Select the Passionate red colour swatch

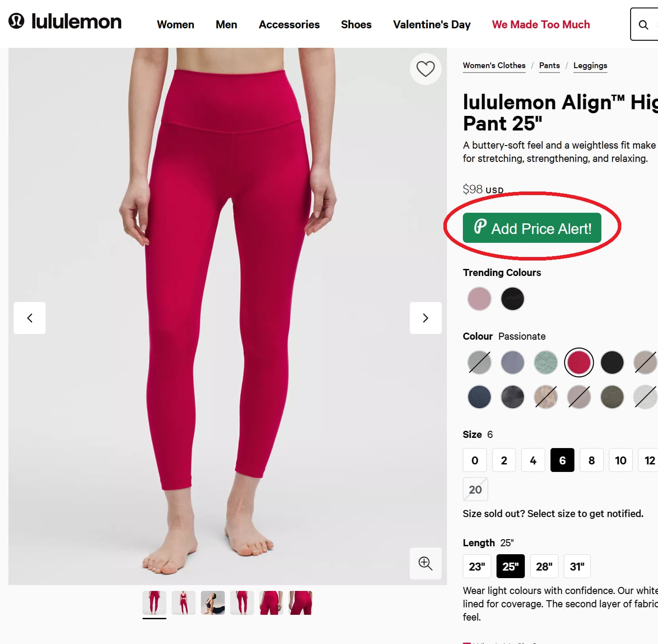(x=578, y=362)
